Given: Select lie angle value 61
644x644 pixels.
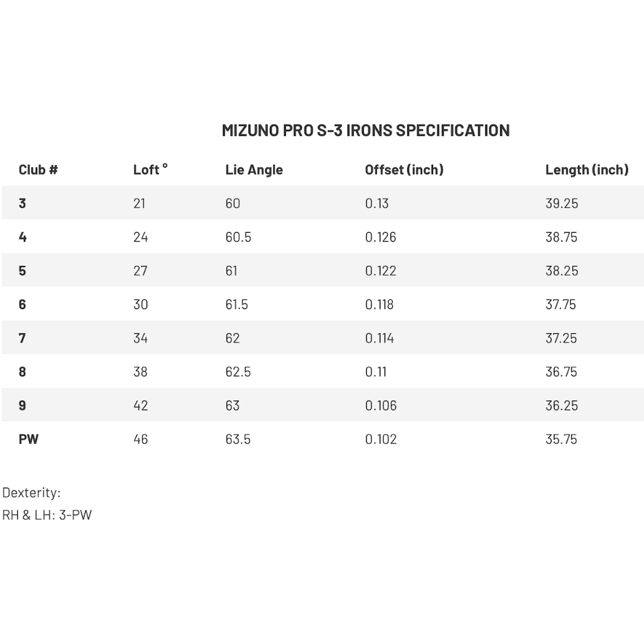Looking at the screenshot, I should (231, 271).
